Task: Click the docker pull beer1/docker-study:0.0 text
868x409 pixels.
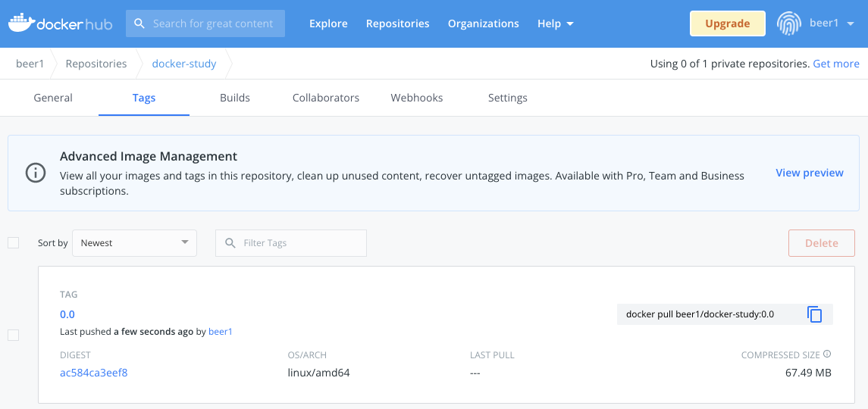Action: [x=700, y=314]
